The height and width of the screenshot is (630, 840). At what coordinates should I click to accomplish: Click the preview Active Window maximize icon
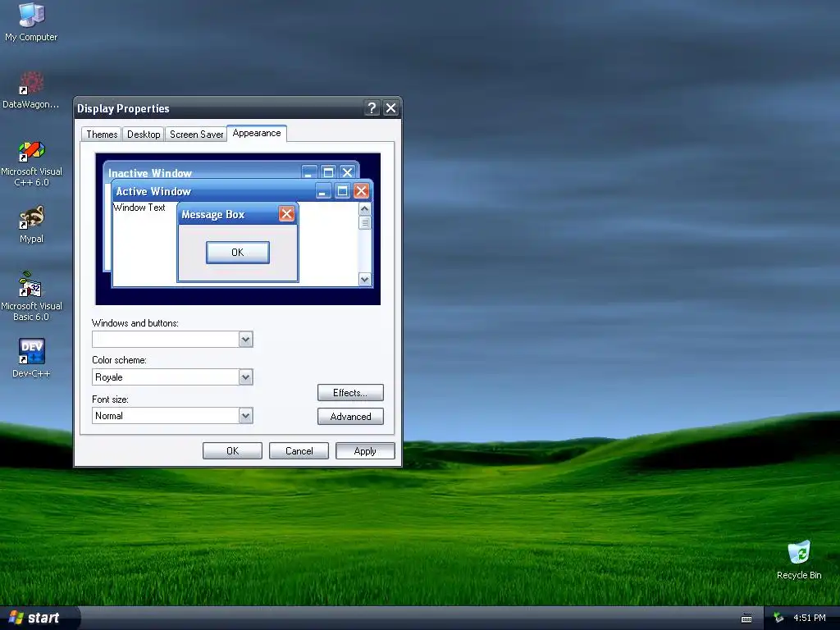coord(342,190)
